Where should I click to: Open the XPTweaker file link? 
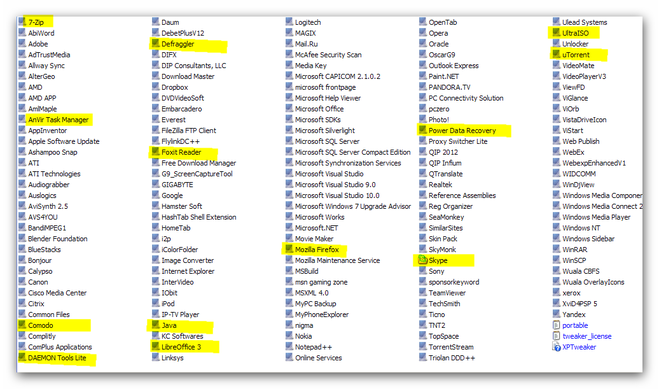click(579, 347)
